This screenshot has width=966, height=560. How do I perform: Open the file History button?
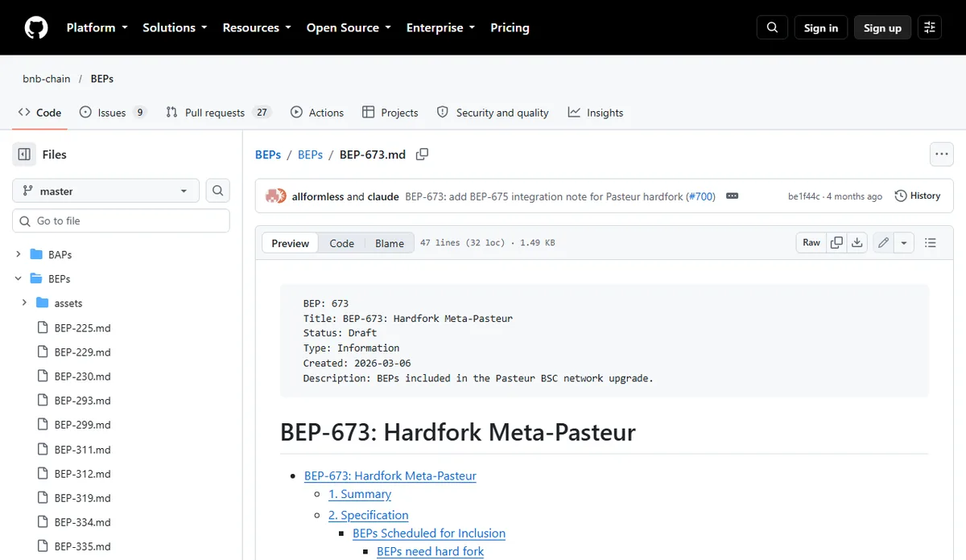[918, 196]
